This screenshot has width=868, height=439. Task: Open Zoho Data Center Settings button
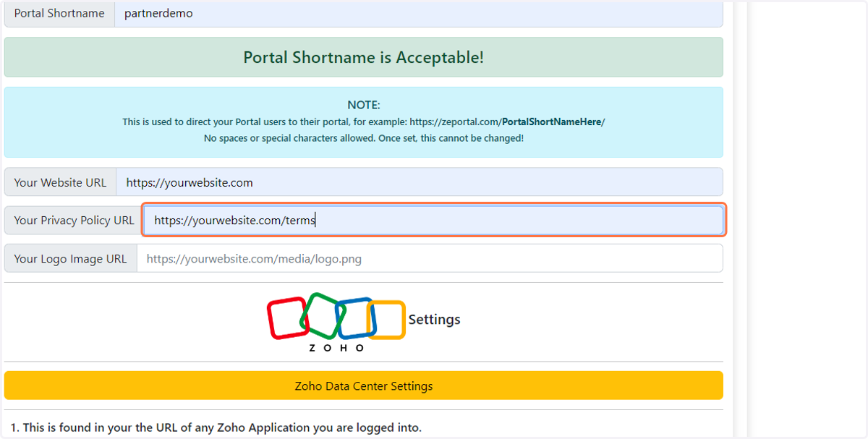click(x=364, y=385)
